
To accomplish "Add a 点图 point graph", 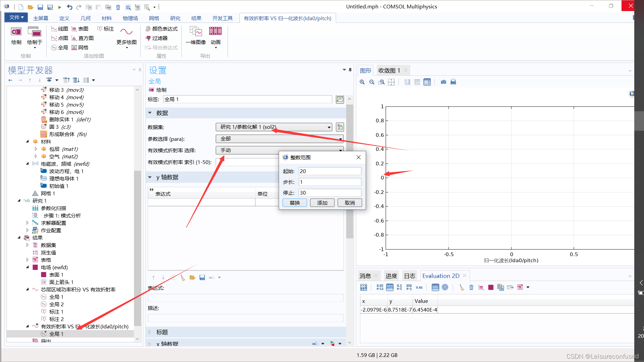I will pyautogui.click(x=59, y=38).
